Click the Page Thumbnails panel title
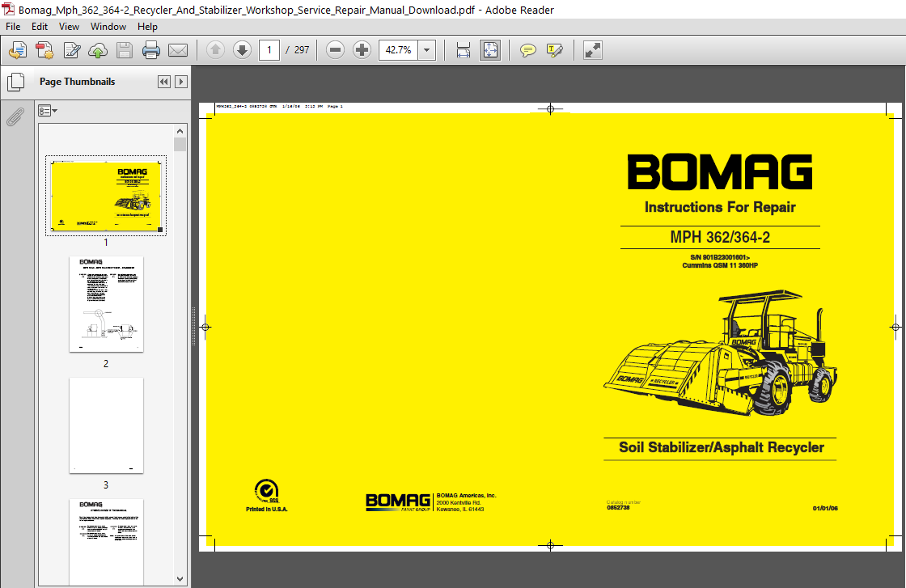 [x=78, y=82]
